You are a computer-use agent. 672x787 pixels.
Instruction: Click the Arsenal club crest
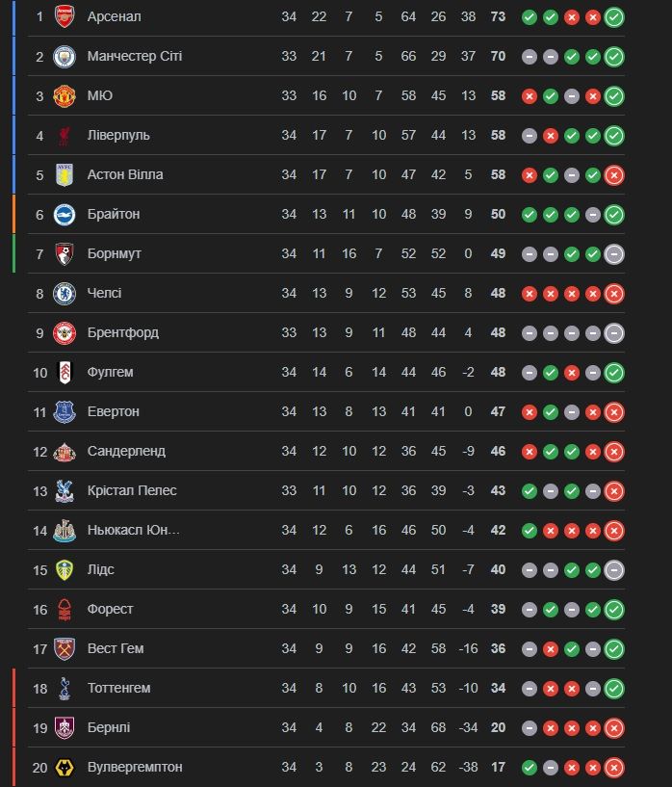click(65, 16)
